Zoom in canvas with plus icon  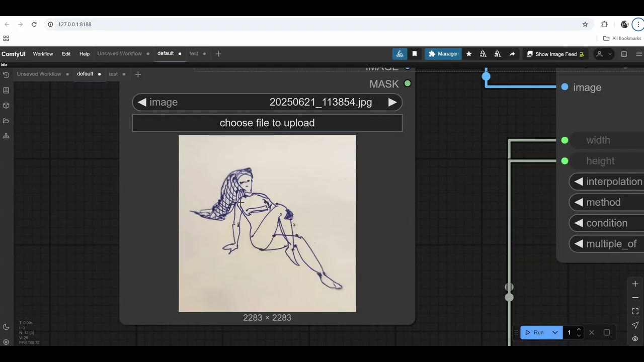635,284
